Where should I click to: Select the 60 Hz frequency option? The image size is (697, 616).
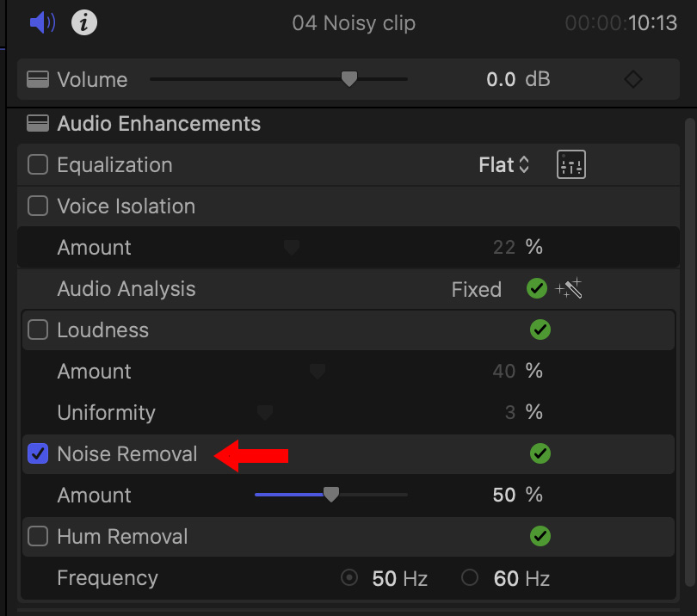[x=470, y=578]
